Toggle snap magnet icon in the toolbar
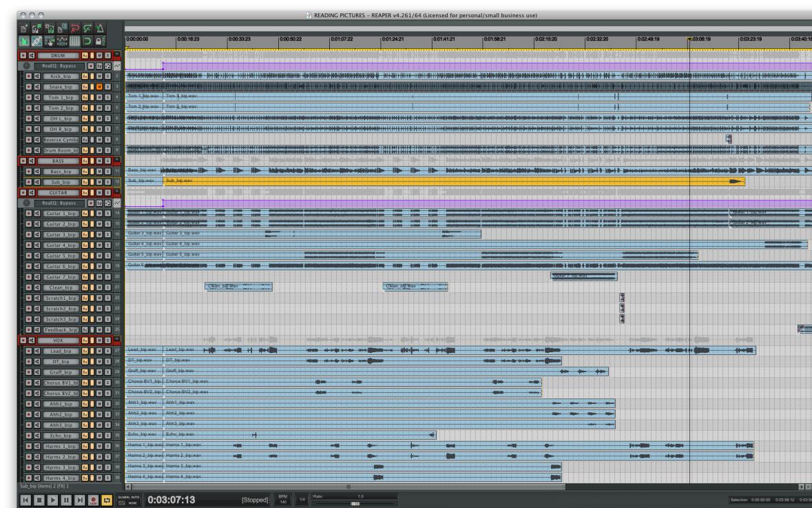812x508 pixels. tap(87, 41)
